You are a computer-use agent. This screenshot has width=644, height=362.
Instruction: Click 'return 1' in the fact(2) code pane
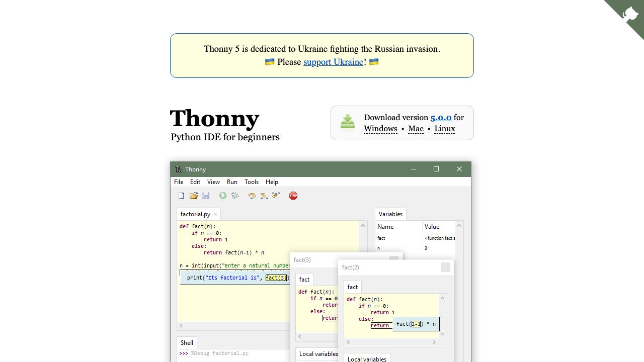pyautogui.click(x=383, y=313)
